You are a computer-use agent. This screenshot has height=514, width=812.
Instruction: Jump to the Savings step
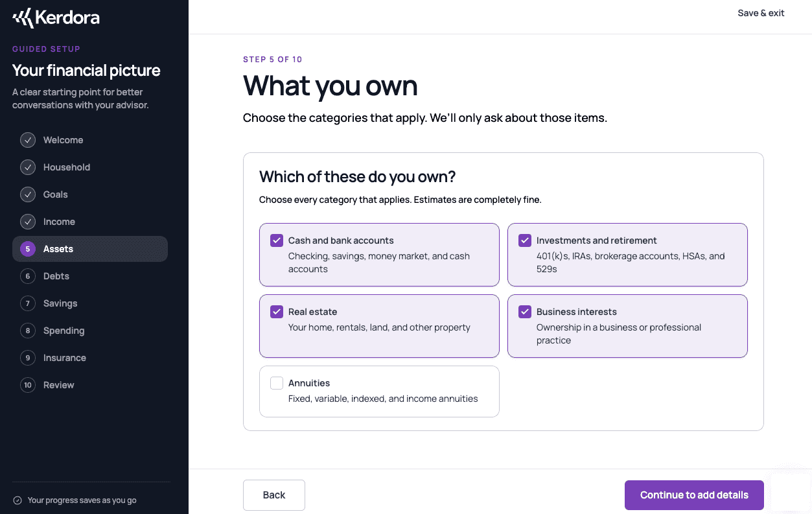point(90,303)
